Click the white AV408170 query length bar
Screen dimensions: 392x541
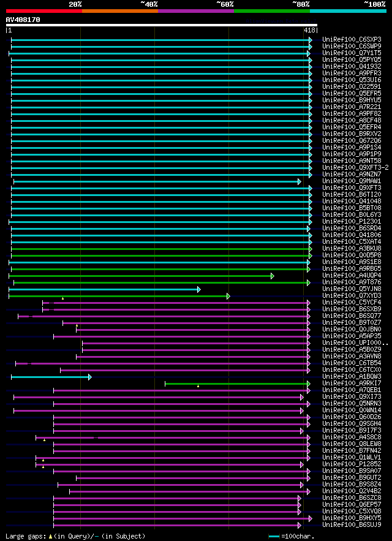tap(162, 25)
